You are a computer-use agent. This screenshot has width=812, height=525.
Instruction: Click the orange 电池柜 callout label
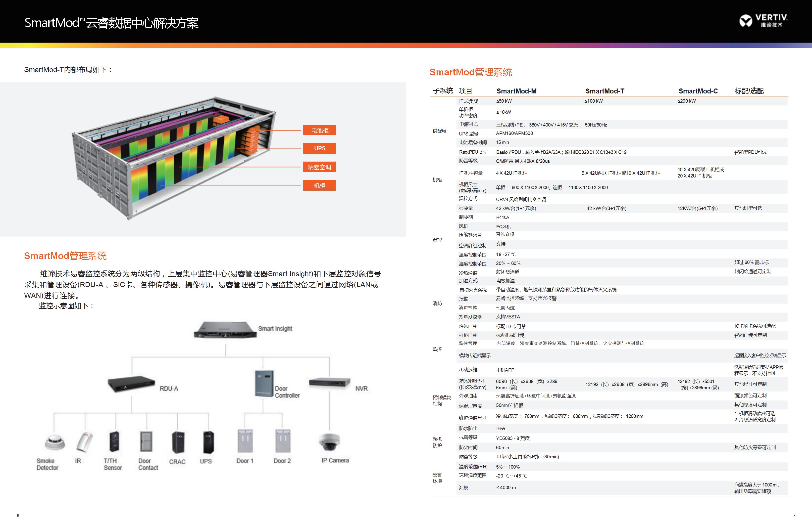(319, 130)
